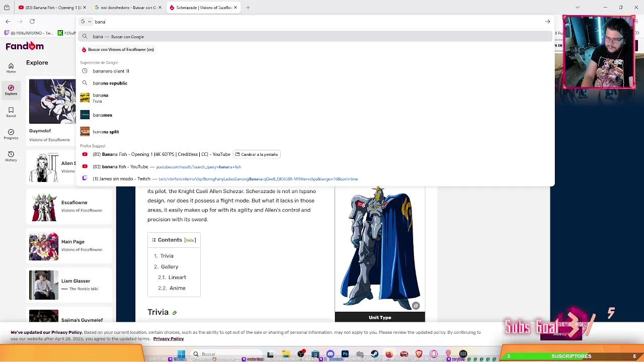
Task: Open the Windows Start menu
Action: [181, 354]
